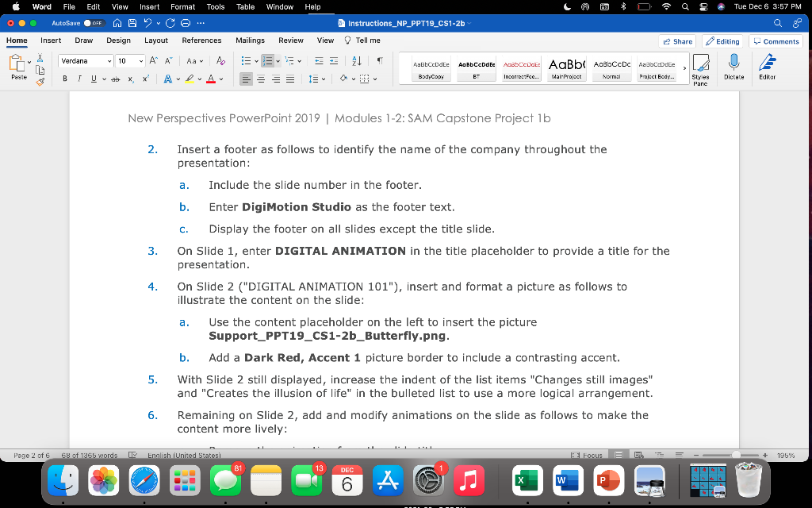Expand the styles gallery arrow
Screen dimensions: 812x508
pos(684,68)
